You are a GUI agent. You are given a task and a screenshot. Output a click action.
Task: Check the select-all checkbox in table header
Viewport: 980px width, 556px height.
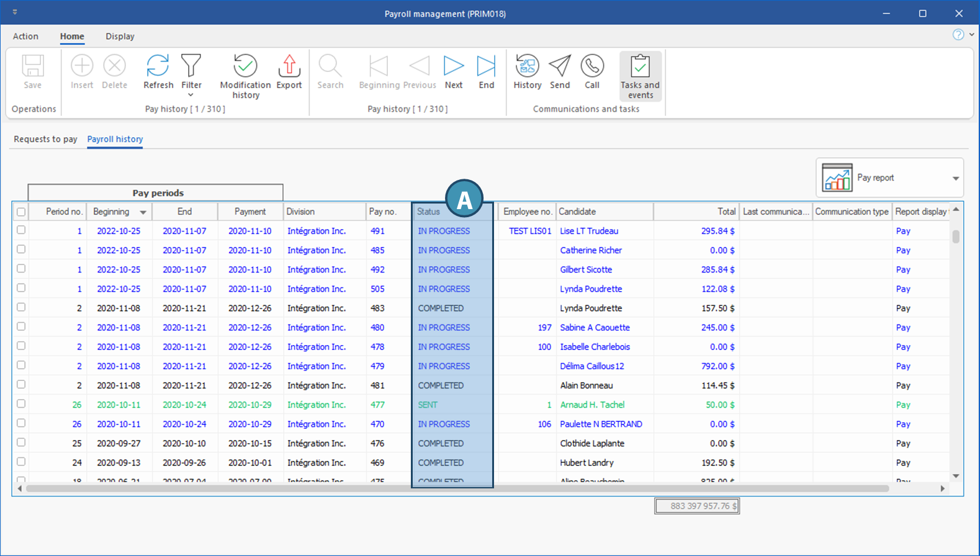point(21,212)
